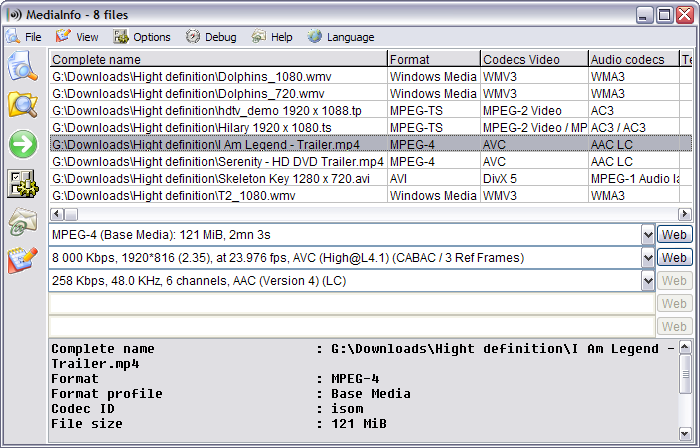Sort by the Audio codecs column header
Screen dimensions: 700x448
click(633, 59)
